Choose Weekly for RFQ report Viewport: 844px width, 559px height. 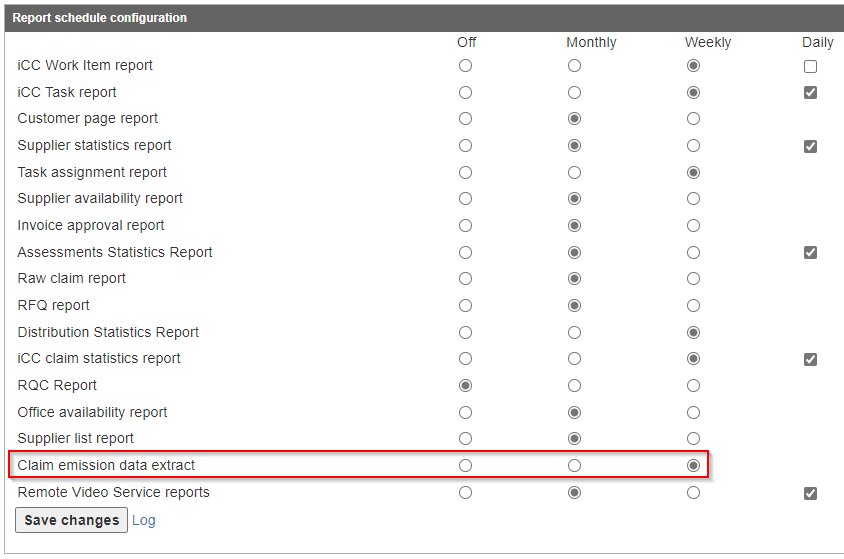[693, 306]
